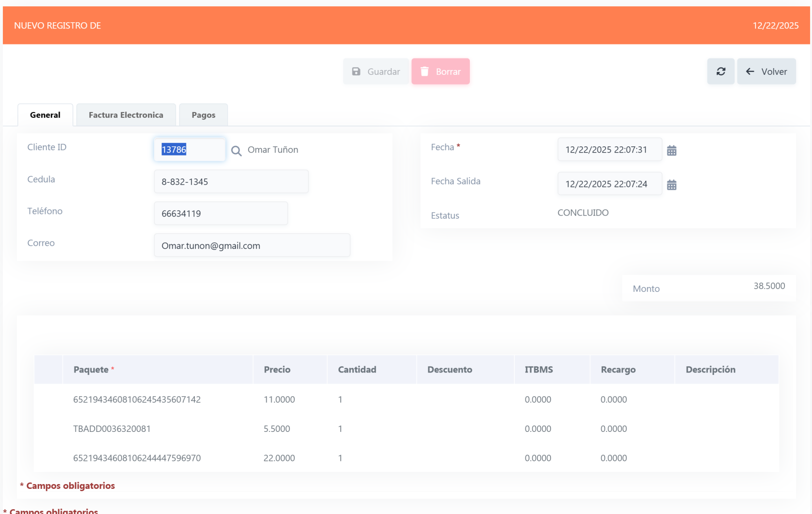Switch to the Factura Electronica tab

coord(126,115)
